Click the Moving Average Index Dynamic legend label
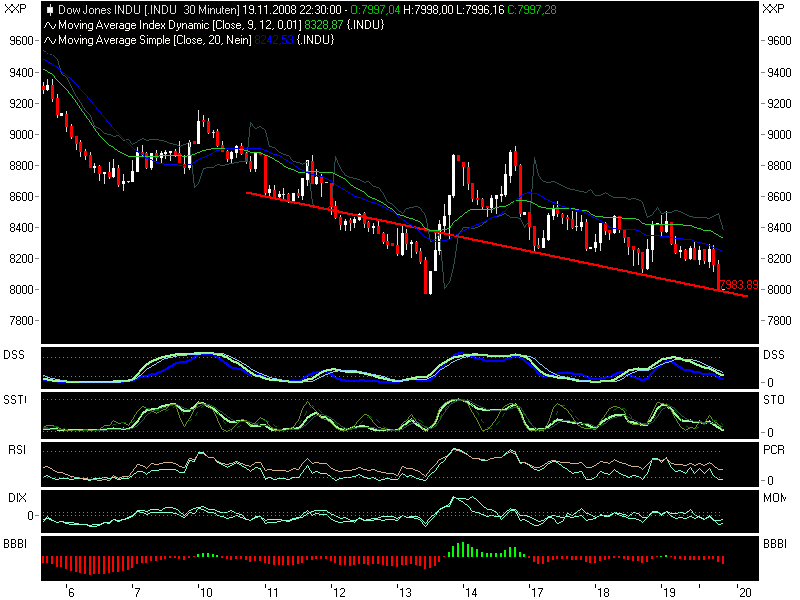The width and height of the screenshot is (800, 600). coord(180,25)
